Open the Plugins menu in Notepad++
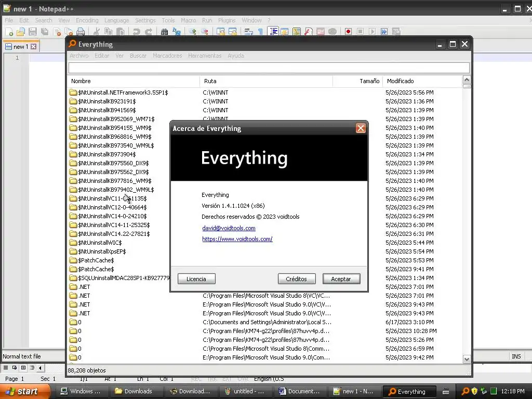Viewport: 532px width, 399px height. coord(227,20)
